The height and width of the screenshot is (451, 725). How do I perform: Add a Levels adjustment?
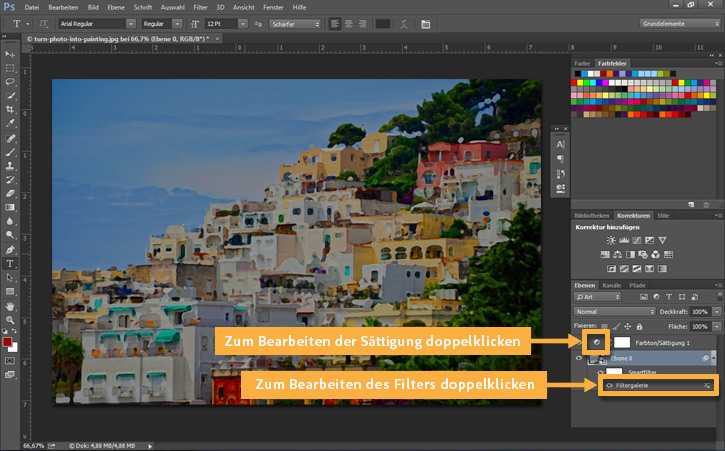point(624,241)
